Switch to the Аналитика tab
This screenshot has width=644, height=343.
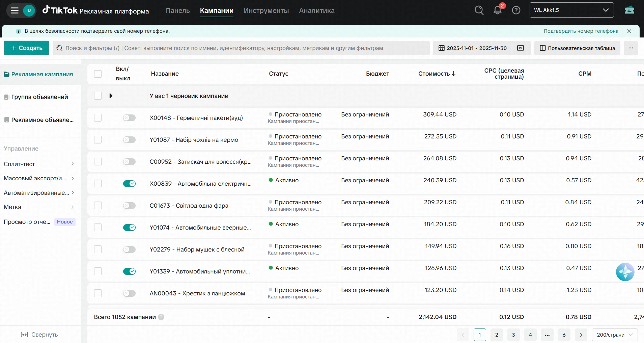(x=316, y=10)
